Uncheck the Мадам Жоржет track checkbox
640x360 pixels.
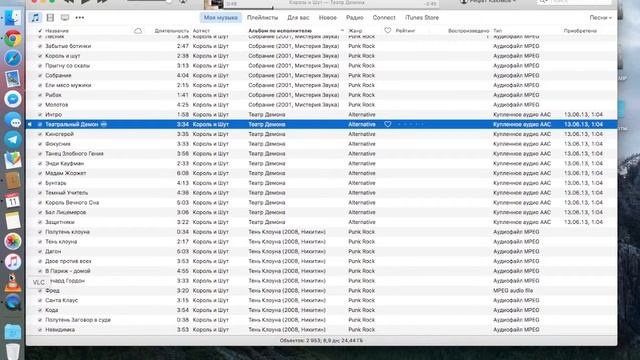(40, 173)
